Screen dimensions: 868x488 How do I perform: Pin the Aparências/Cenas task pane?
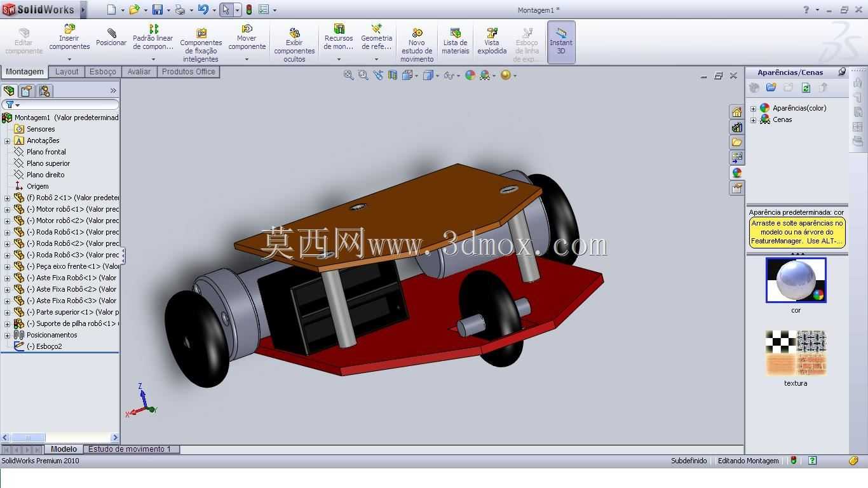[842, 72]
